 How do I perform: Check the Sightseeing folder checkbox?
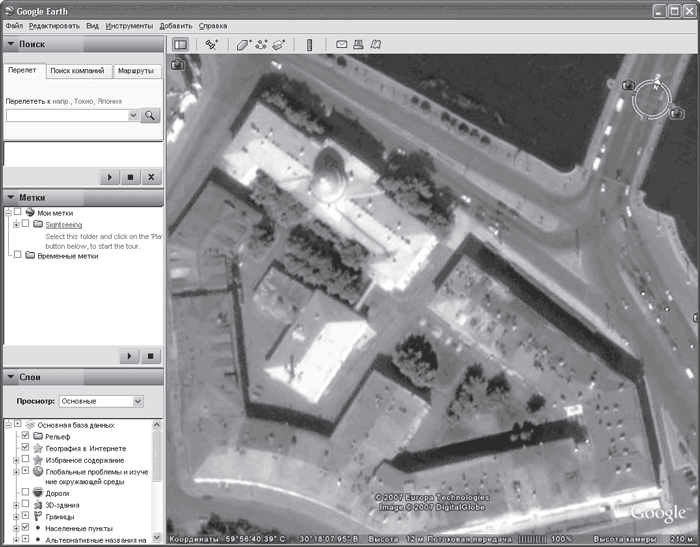coord(25,224)
